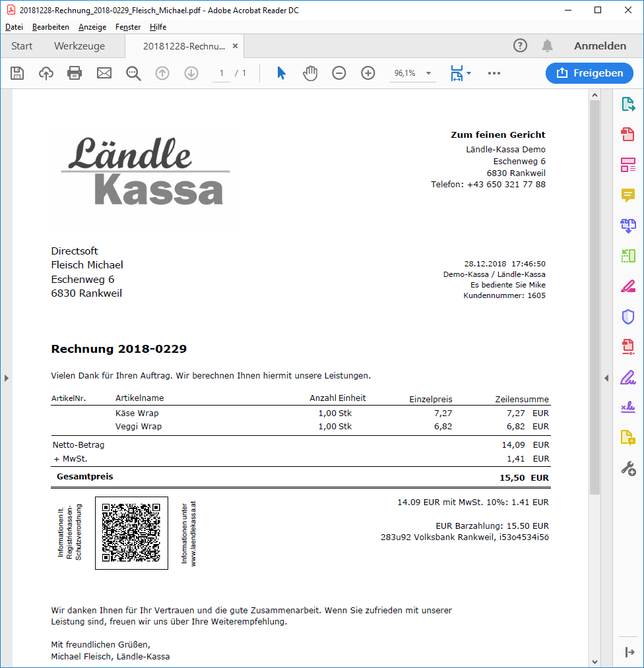644x668 pixels.
Task: Open Send for Review yellow tool
Action: tap(628, 437)
